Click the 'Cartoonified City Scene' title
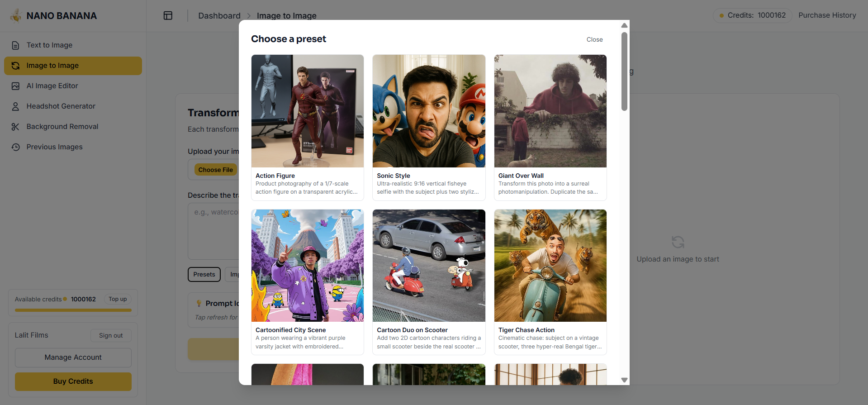Screen dimensions: 868x405 (x=290, y=330)
